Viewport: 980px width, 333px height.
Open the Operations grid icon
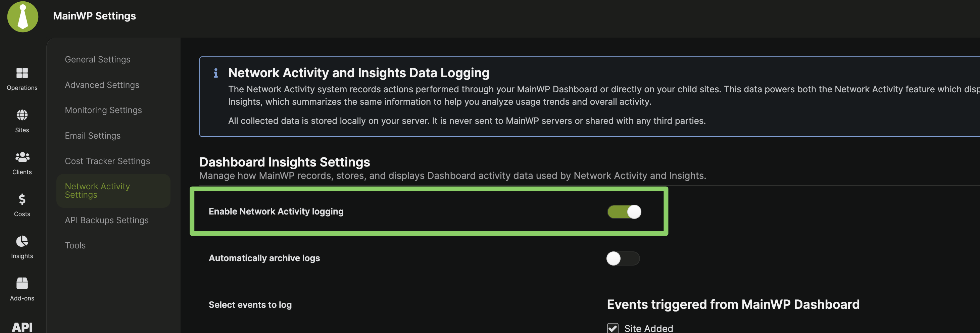click(22, 73)
